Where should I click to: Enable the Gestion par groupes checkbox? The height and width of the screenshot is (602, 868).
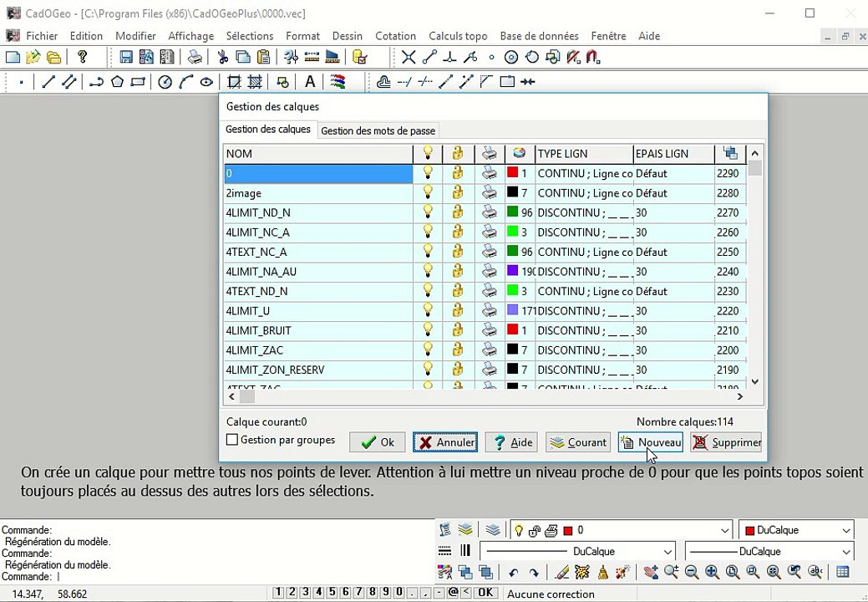[x=232, y=440]
